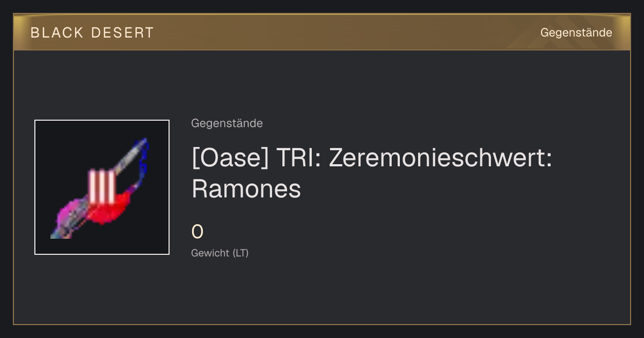Click the word Zeremonieschwert: in the heading
Screen dimensions: 644x338
(440, 158)
